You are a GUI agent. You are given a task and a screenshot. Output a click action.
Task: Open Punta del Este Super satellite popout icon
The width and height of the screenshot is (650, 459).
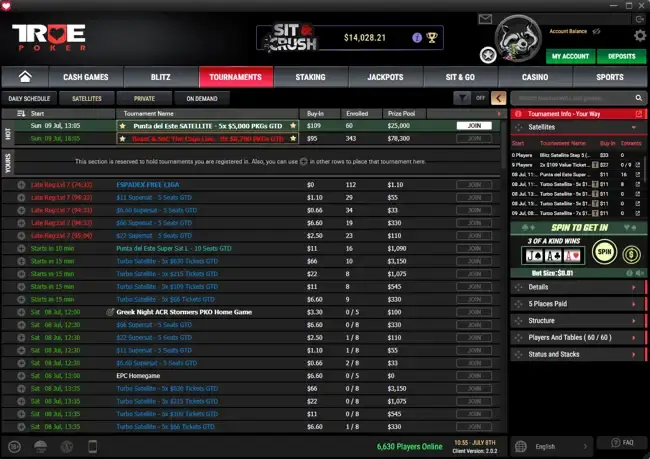click(638, 175)
